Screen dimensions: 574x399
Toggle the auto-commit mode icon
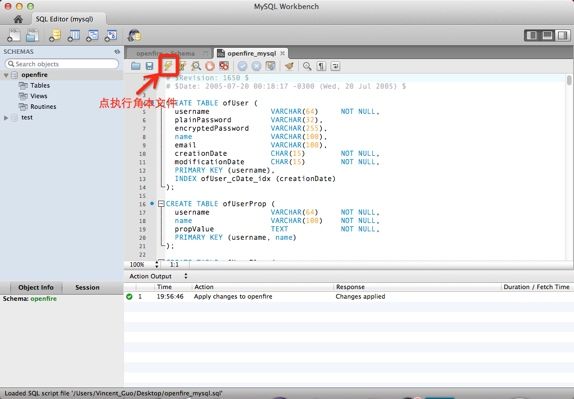[270, 66]
